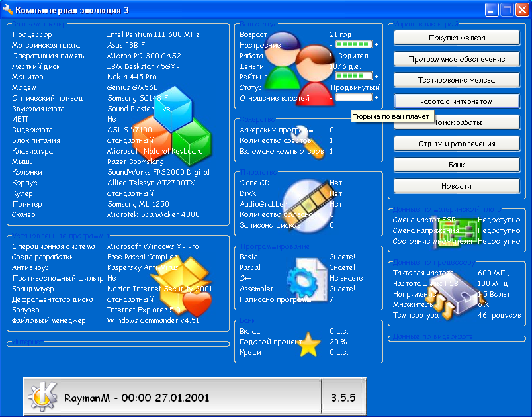Click the Продвинутый status value
This screenshot has height=417, width=532.
[355, 87]
